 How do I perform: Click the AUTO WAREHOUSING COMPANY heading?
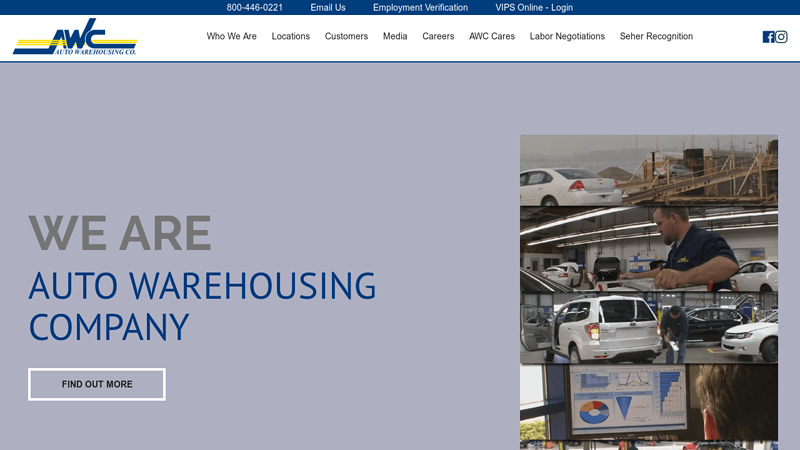[202, 306]
